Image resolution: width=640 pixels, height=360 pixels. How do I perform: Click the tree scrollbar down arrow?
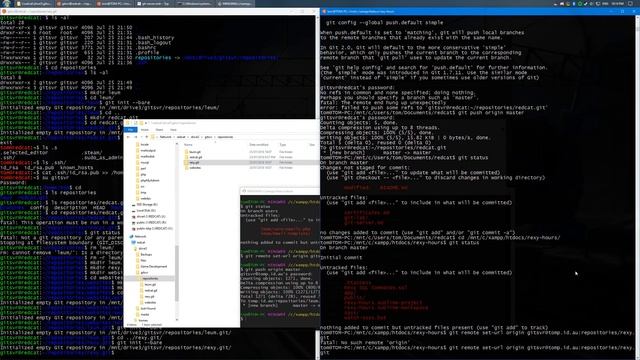click(177, 320)
